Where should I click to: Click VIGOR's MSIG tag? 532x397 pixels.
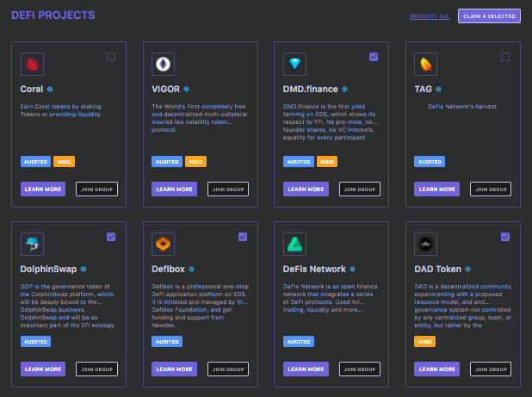coord(195,162)
